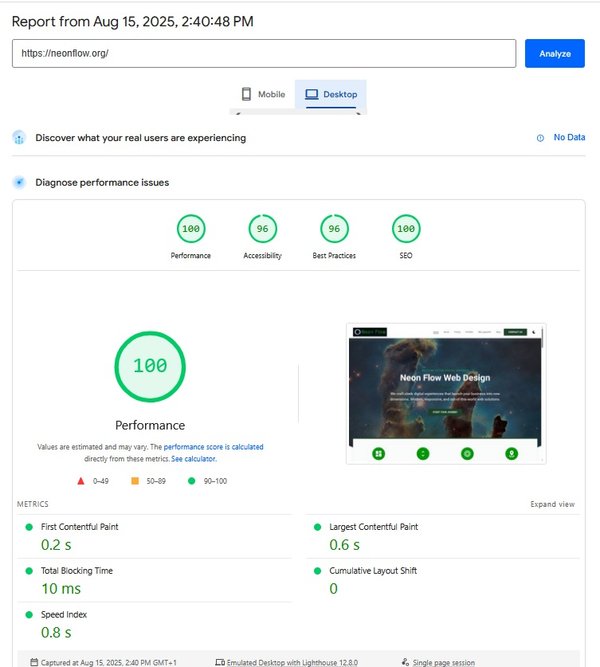Open the 'performance score is calculated' link
The image size is (600, 667).
click(x=213, y=447)
